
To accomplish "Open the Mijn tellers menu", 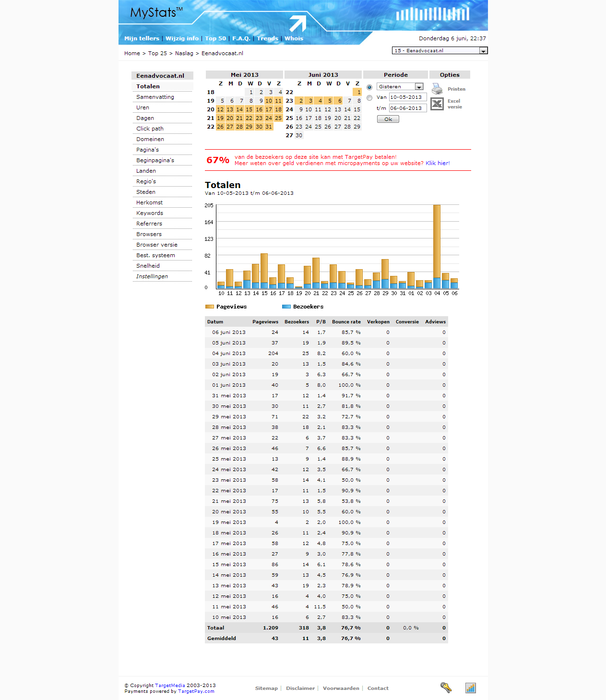I will (142, 38).
